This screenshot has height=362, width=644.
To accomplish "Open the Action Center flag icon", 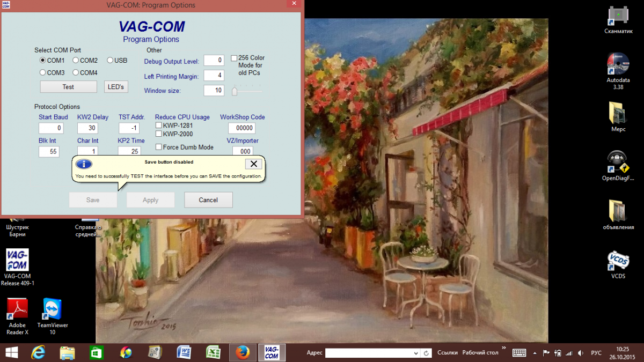I will point(547,353).
